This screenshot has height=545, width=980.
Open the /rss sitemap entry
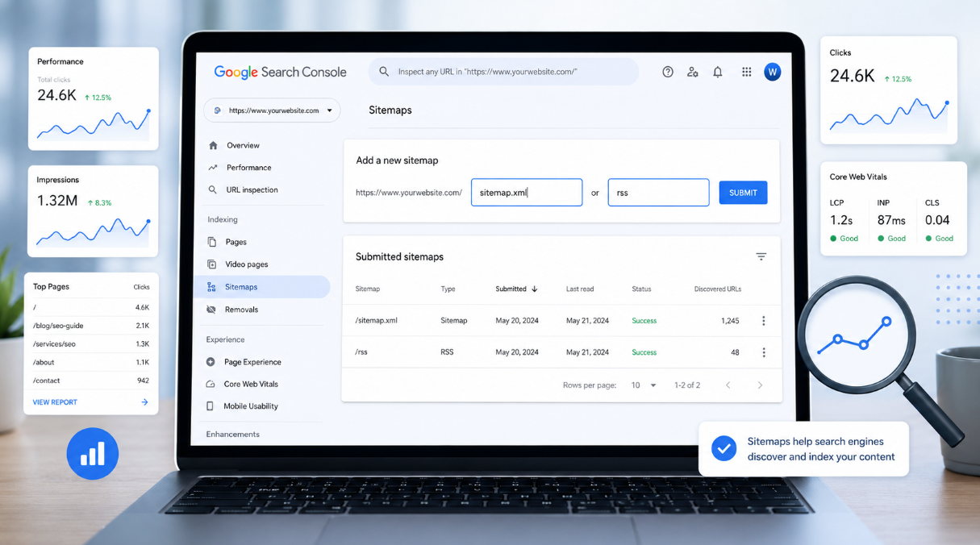click(361, 352)
